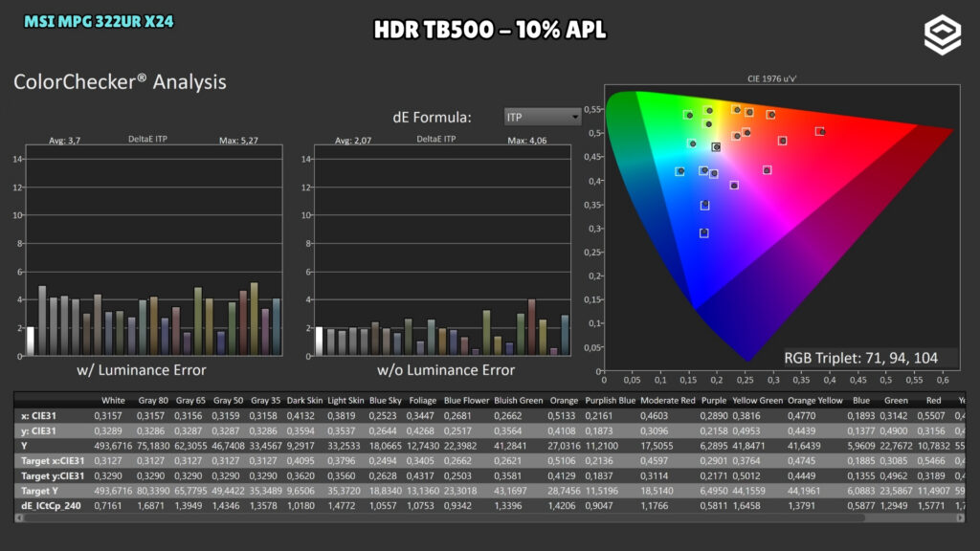Click 'Max: 4,06' above the middle chart

tap(527, 141)
